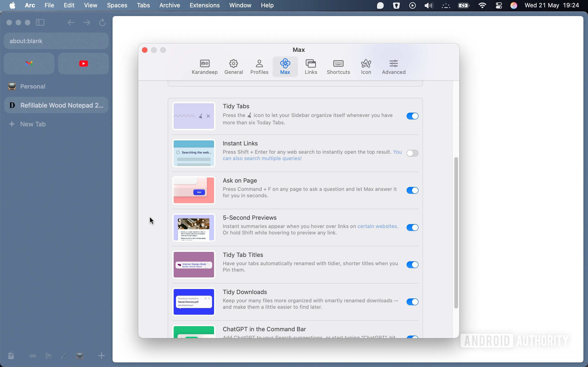Click the back navigation arrow
Image resolution: width=588 pixels, height=367 pixels.
[x=71, y=22]
